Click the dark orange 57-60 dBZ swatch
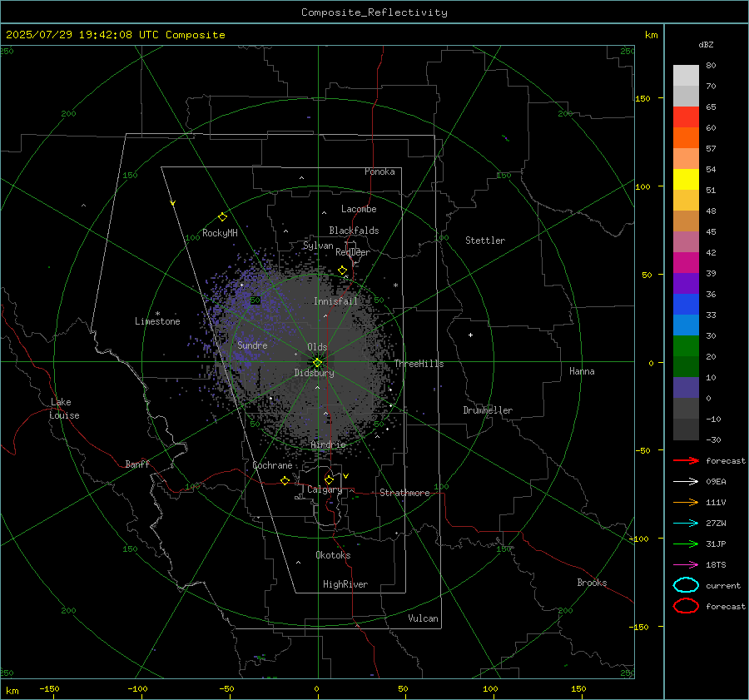This screenshot has height=700, width=749. click(686, 138)
